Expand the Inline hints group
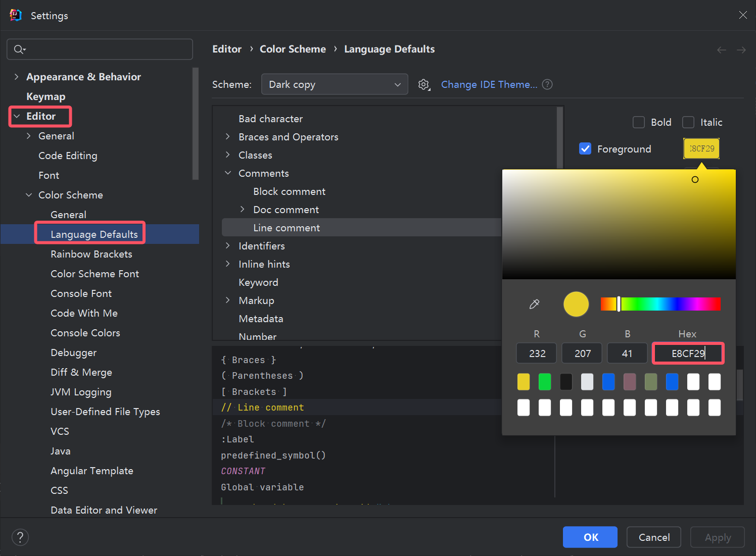This screenshot has height=556, width=756. [x=228, y=264]
